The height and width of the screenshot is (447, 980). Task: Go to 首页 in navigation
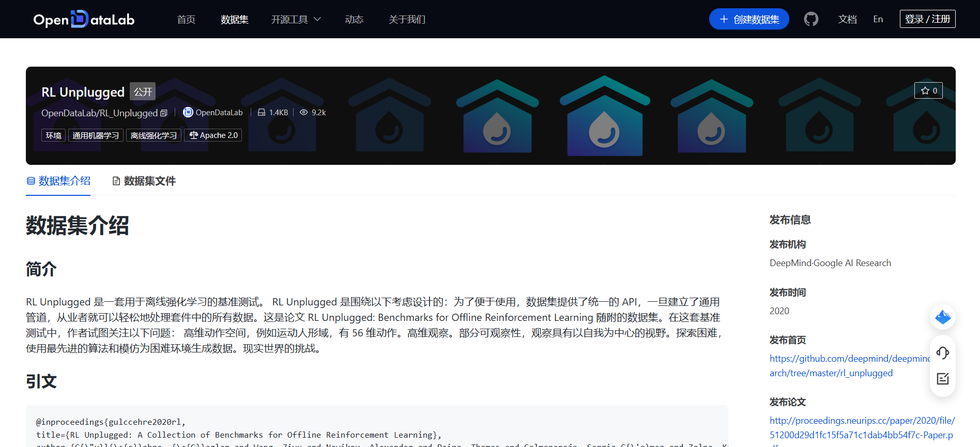point(186,19)
